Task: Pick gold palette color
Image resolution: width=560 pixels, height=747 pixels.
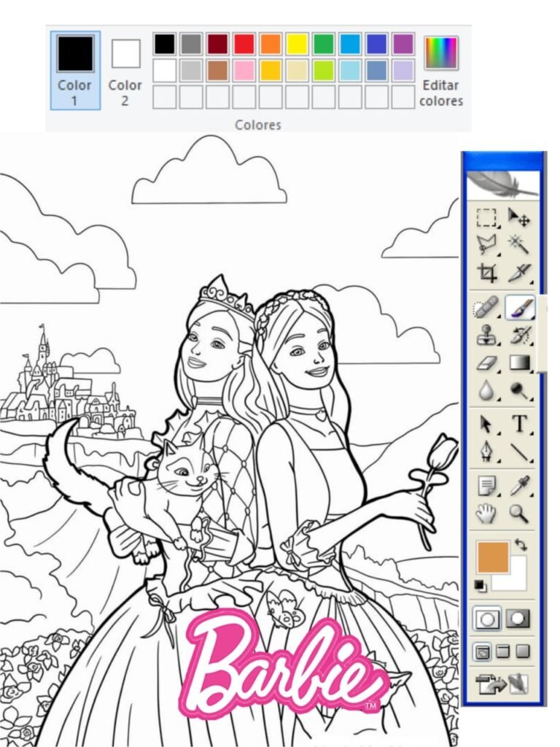Action: point(271,70)
